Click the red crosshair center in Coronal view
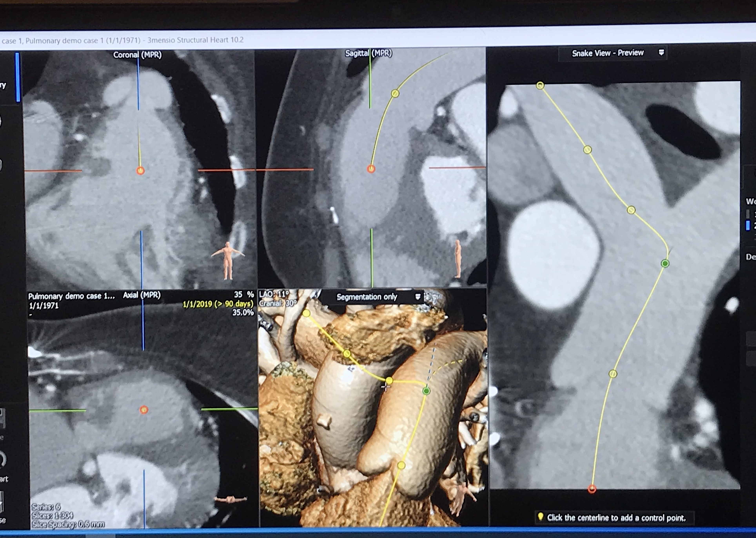Screen dimensions: 756x538 point(140,171)
